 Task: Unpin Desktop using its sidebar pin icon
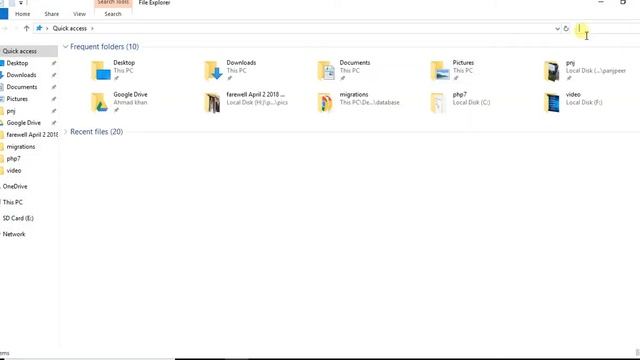coord(53,63)
